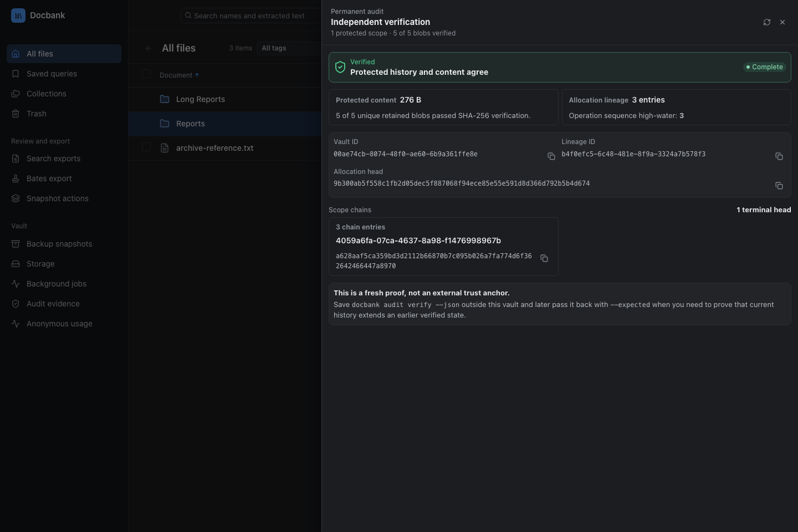Copy the Lineage ID value

pyautogui.click(x=779, y=156)
